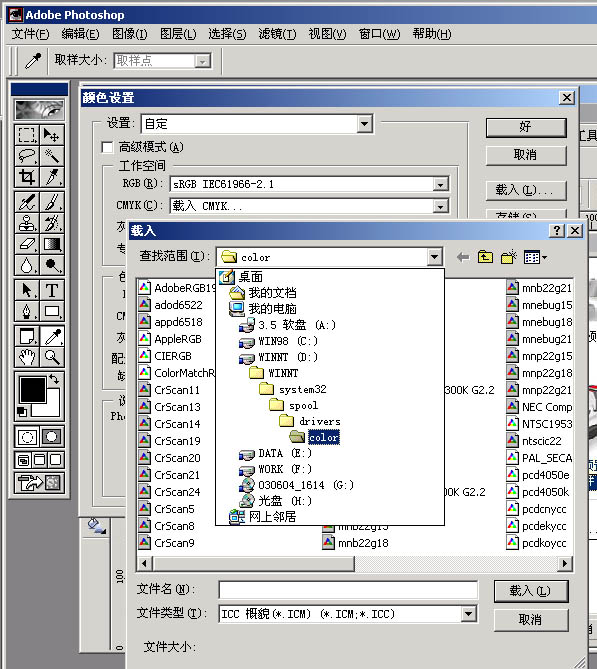
Task: Go up one folder level
Action: click(x=485, y=257)
